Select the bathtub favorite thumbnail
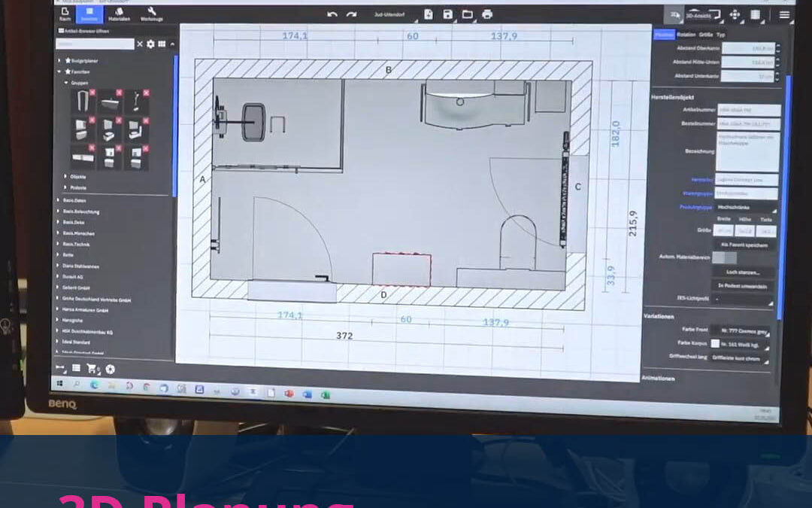 point(109,102)
